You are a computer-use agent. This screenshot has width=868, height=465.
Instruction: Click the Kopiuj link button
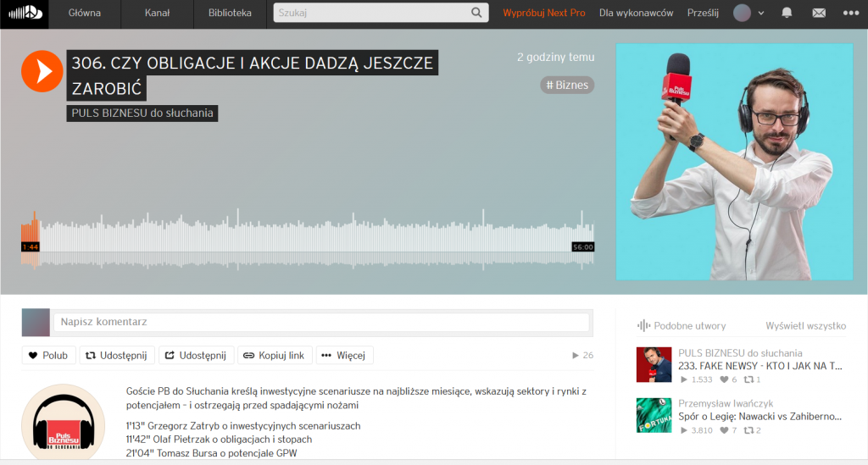pos(275,355)
